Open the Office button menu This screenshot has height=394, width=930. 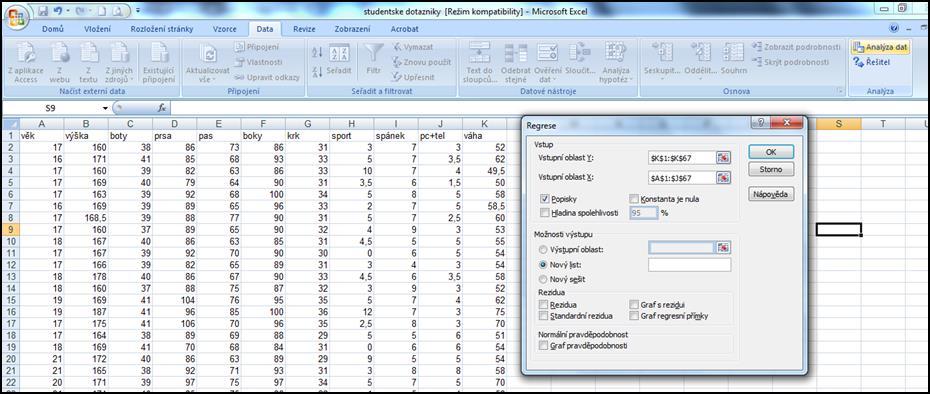(x=18, y=17)
